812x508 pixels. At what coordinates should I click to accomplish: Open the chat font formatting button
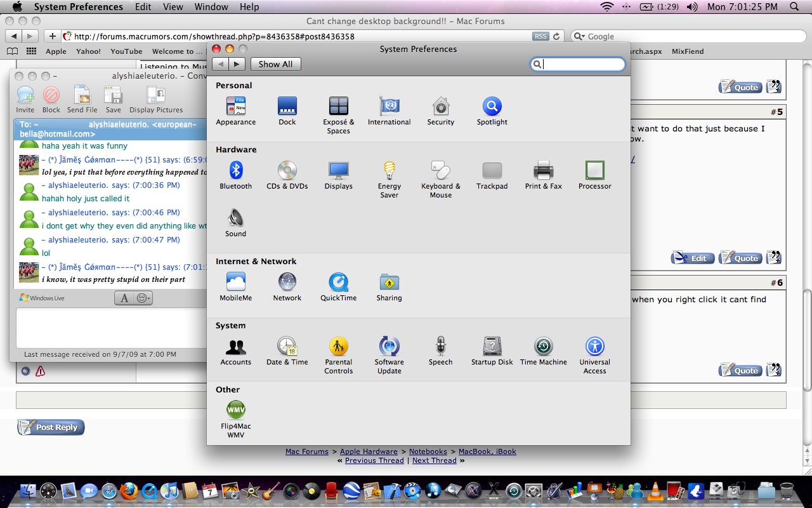(x=124, y=298)
